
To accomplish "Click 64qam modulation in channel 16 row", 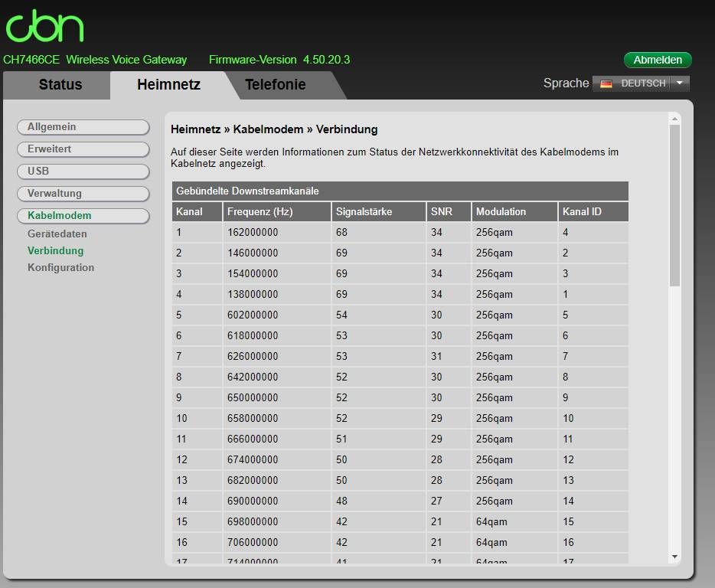I will [x=491, y=542].
